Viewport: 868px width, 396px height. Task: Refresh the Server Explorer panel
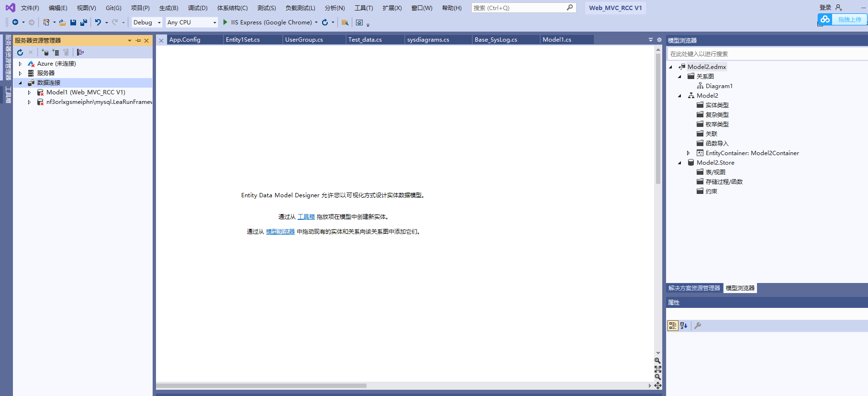coord(20,52)
